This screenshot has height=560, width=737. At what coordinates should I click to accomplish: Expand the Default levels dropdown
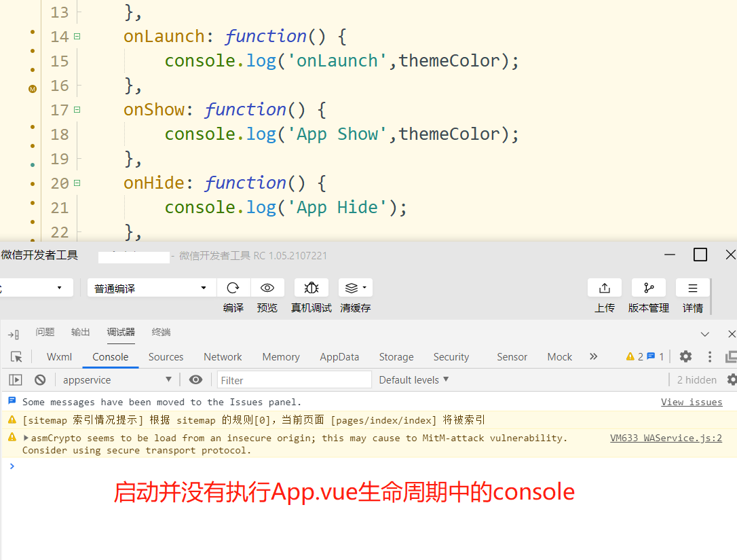414,380
